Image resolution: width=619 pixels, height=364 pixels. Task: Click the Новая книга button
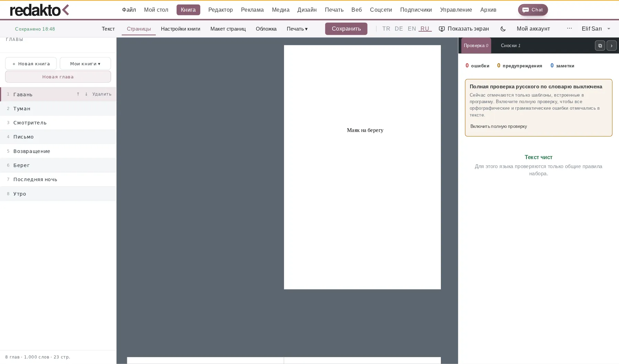click(x=31, y=64)
